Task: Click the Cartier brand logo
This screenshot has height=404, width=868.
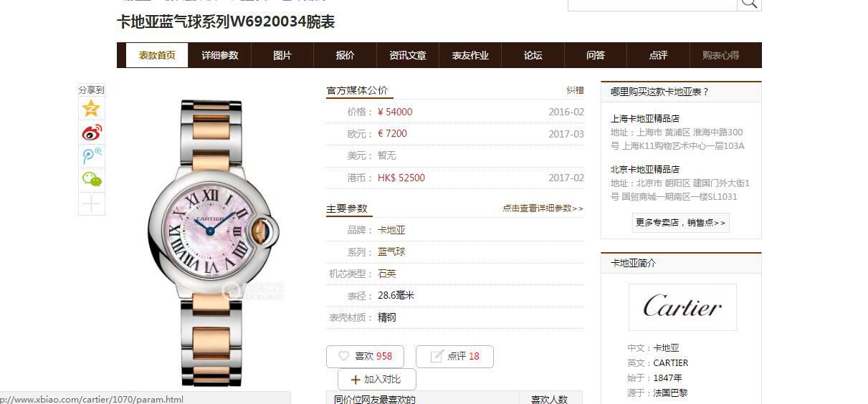Action: [682, 307]
